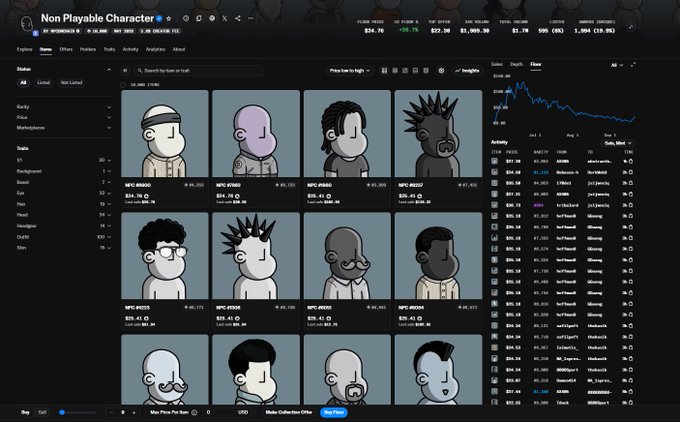Click the sweep quantity slider handle
This screenshot has width=680, height=422.
tap(62, 412)
